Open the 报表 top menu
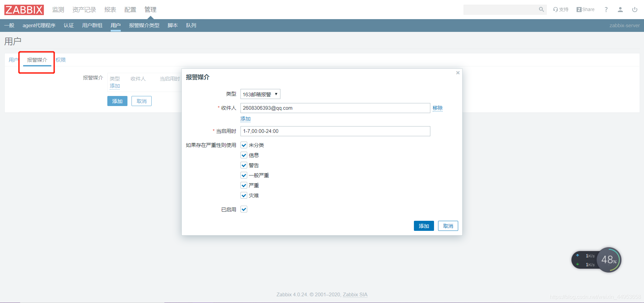This screenshot has height=303, width=644. pos(110,10)
